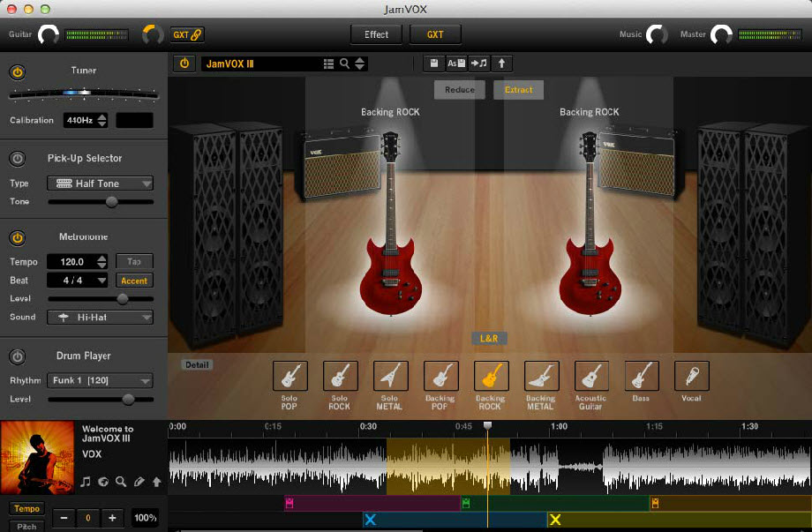Image resolution: width=812 pixels, height=532 pixels.
Task: Toggle the L&R channel button
Action: click(489, 338)
